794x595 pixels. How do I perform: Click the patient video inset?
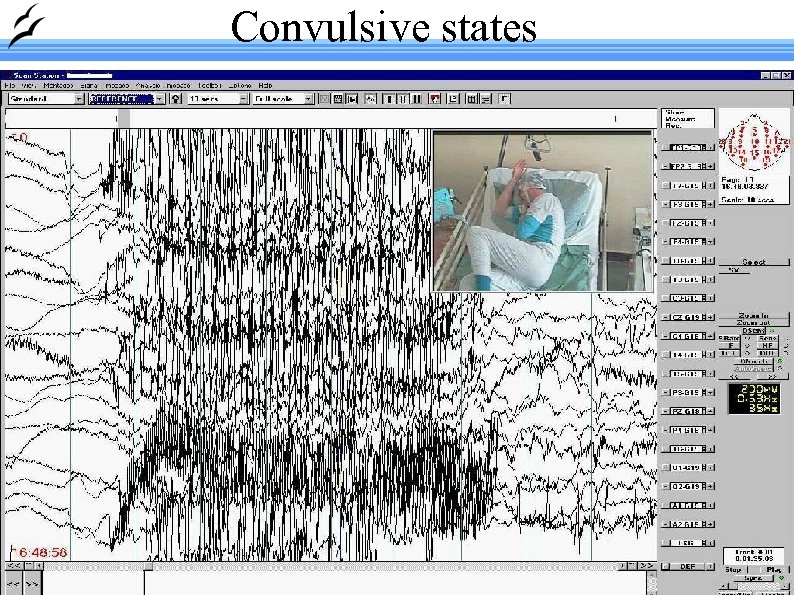[542, 211]
